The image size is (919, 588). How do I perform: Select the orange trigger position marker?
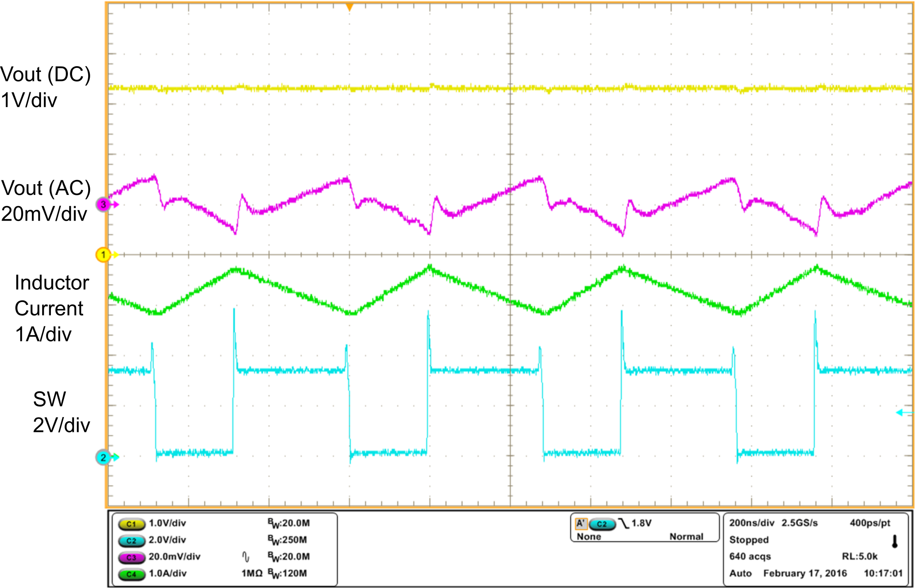tap(350, 7)
